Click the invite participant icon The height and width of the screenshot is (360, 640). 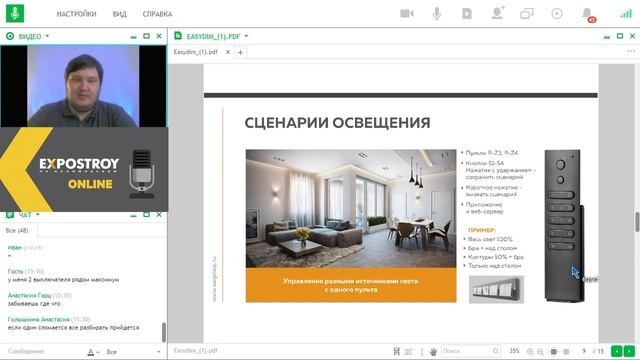point(498,13)
